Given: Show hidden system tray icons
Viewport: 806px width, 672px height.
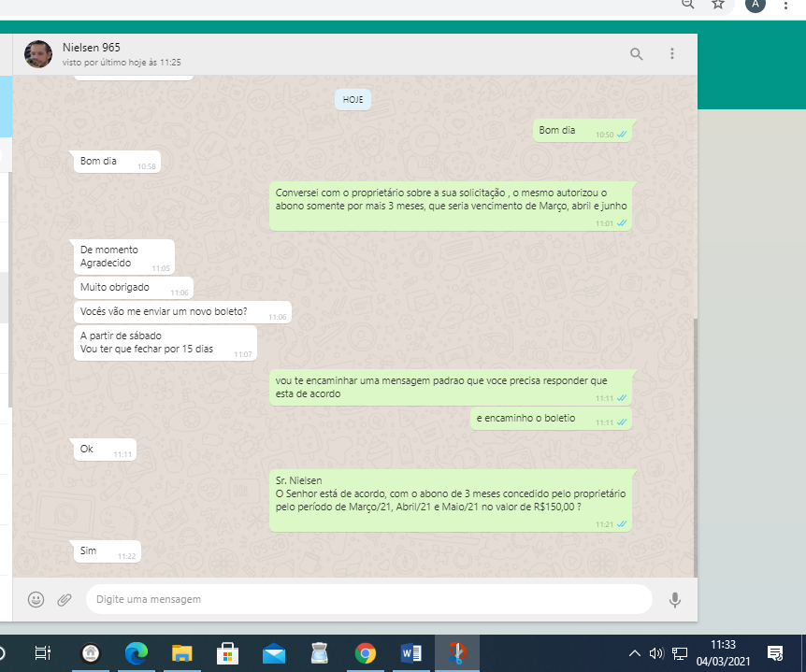Looking at the screenshot, I should [x=634, y=653].
